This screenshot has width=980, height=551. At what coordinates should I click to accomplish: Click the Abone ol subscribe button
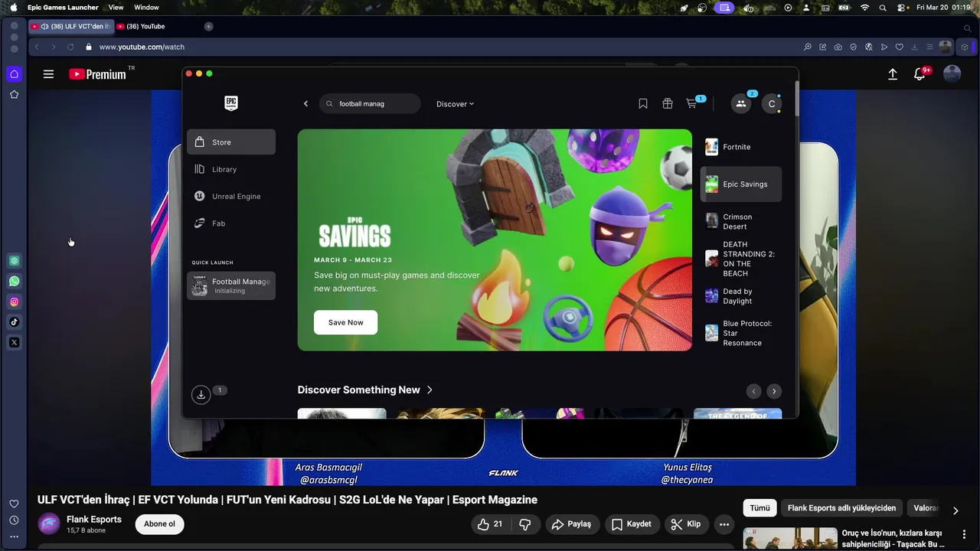click(159, 524)
